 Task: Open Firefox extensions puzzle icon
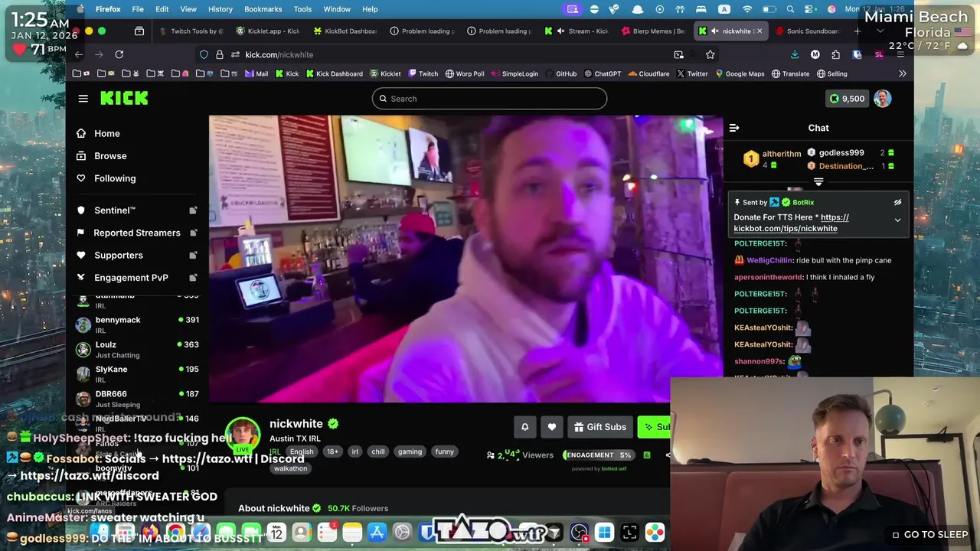[x=835, y=54]
